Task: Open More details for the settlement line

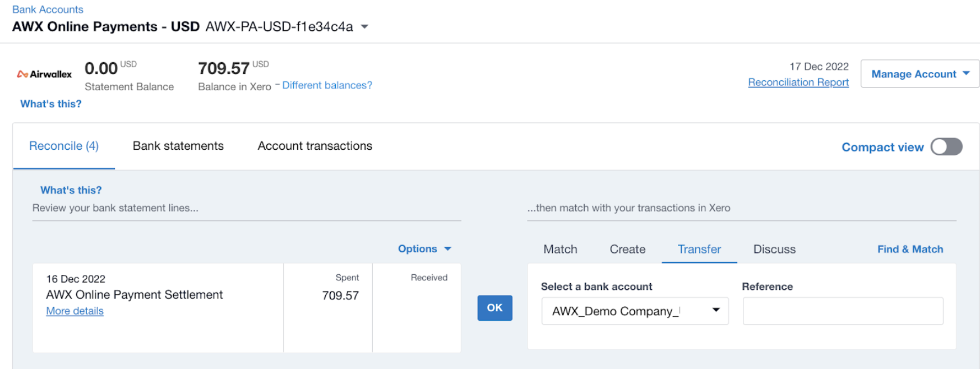Action: 75,311
